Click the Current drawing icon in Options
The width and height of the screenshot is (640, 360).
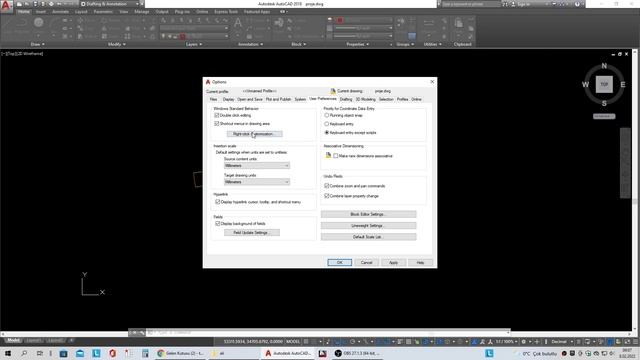tap(333, 91)
